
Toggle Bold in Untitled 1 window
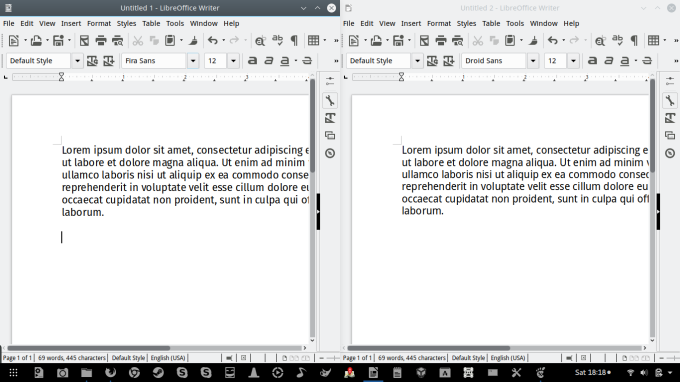point(252,61)
